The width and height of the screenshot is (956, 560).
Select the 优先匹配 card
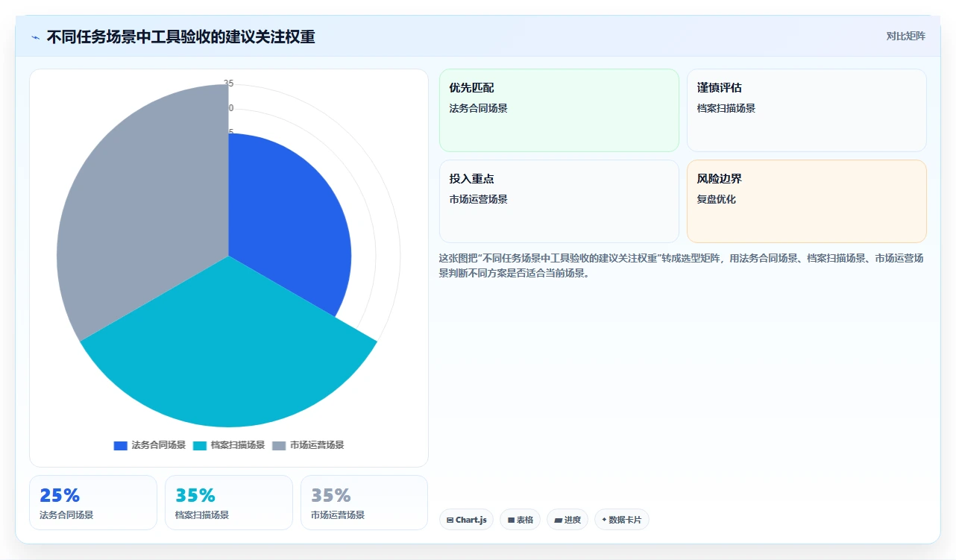pos(559,110)
